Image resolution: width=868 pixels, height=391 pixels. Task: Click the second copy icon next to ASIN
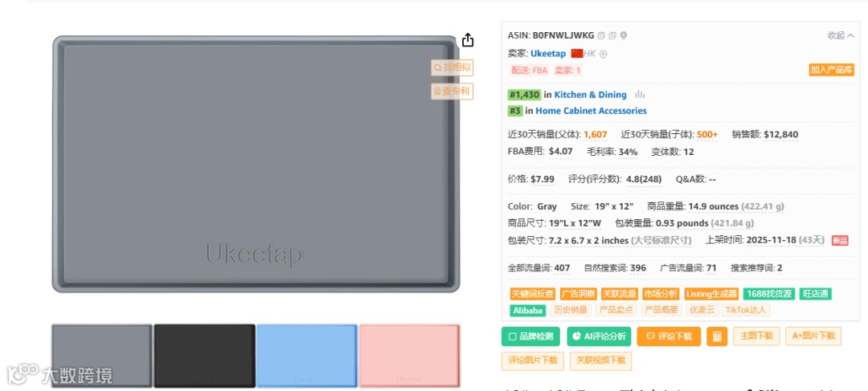(612, 36)
